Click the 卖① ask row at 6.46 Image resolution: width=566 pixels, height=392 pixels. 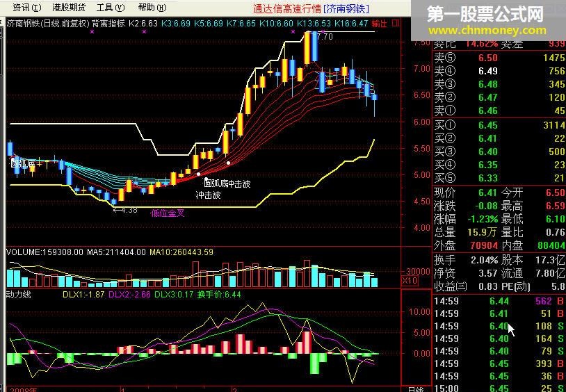(499, 110)
